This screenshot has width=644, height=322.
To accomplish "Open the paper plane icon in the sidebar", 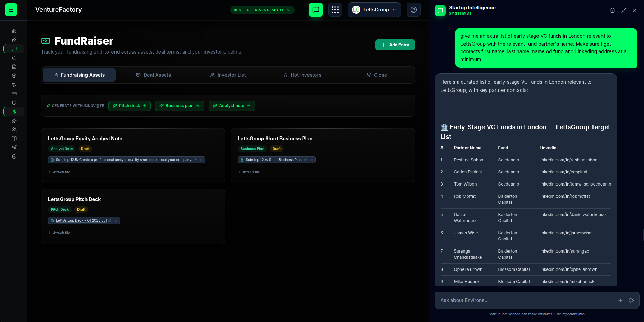I will point(14,148).
